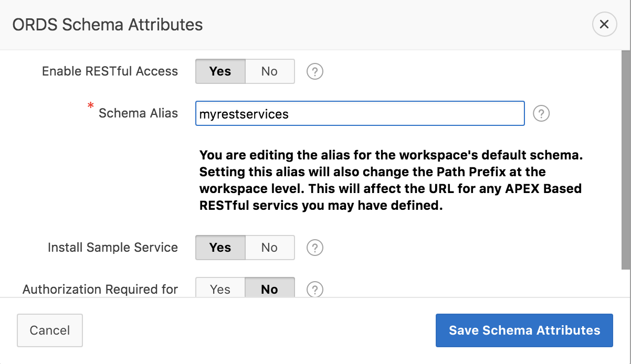Open help for Enable RESTful Access

pos(314,71)
